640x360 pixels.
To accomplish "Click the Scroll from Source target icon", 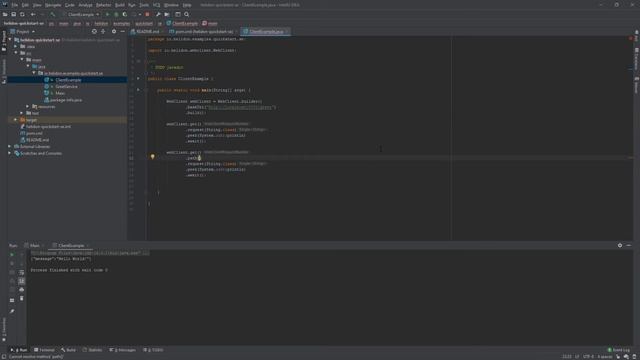I will click(94, 31).
